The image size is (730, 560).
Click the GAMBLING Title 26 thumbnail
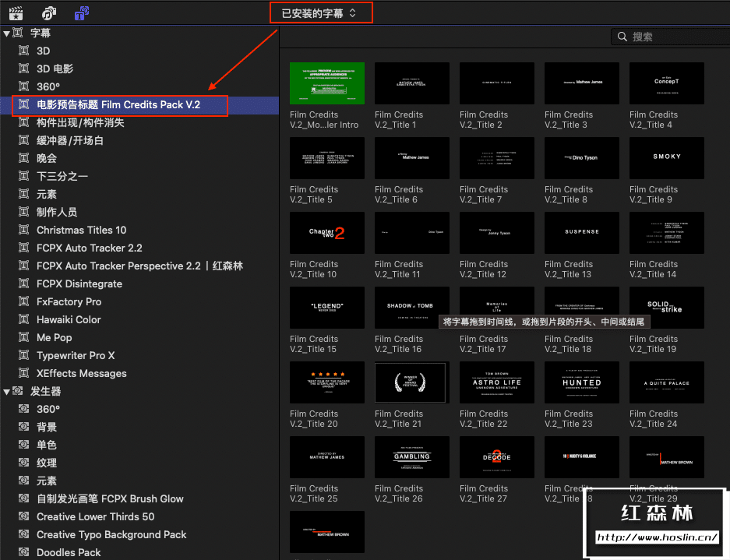pyautogui.click(x=412, y=457)
